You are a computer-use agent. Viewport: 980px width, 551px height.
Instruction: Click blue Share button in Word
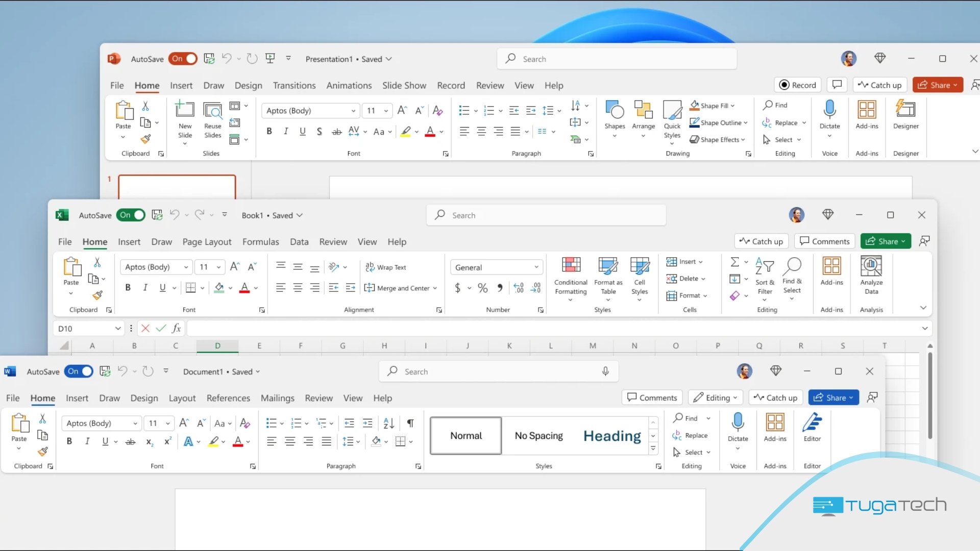click(x=834, y=398)
